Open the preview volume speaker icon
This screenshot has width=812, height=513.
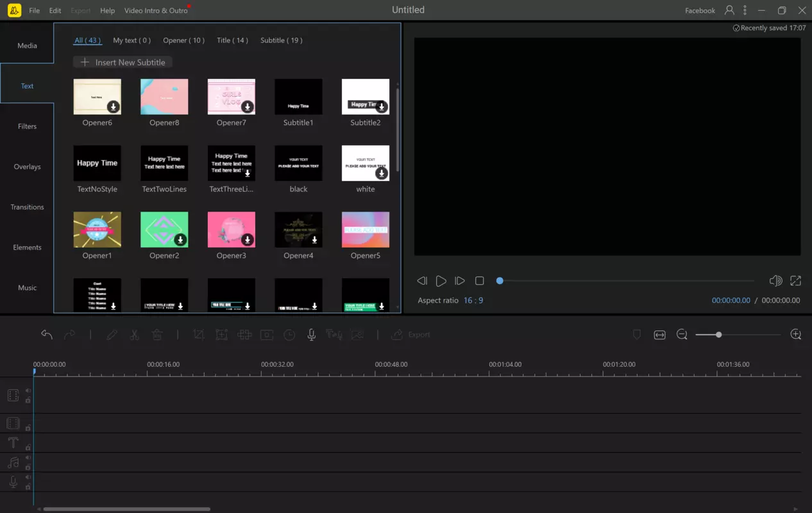pos(775,281)
